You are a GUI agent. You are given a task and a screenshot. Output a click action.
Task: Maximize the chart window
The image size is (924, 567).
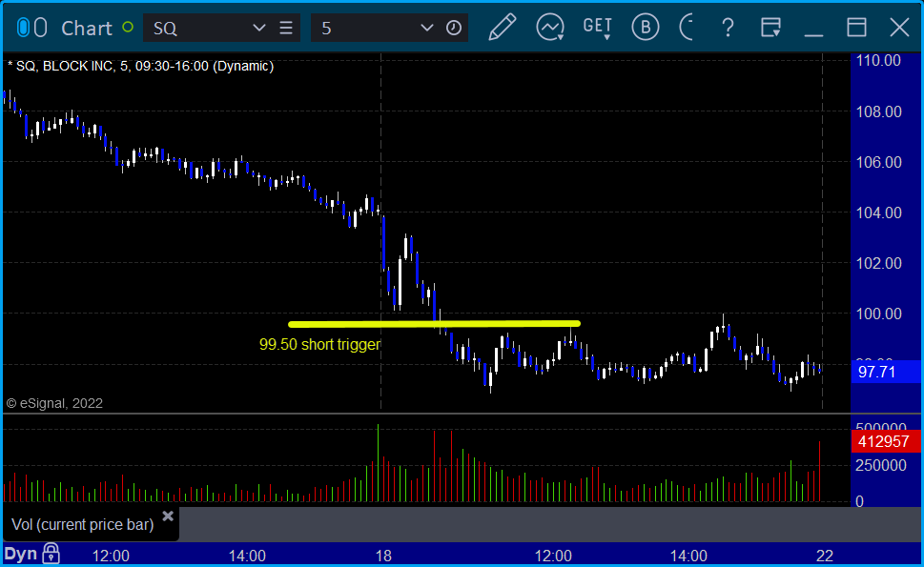click(x=856, y=27)
